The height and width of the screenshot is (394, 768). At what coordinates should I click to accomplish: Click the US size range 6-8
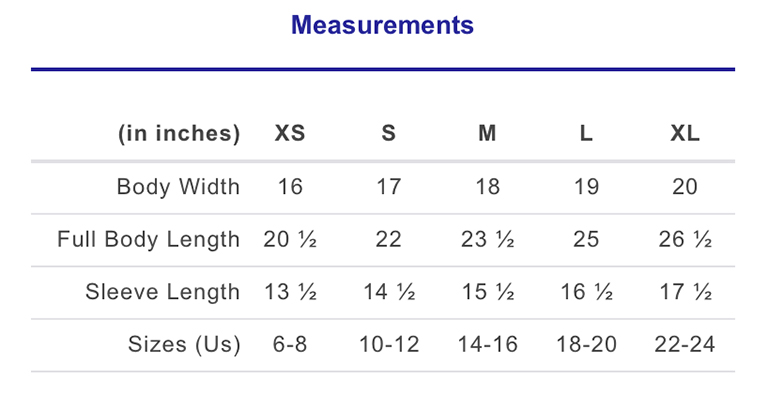point(290,345)
